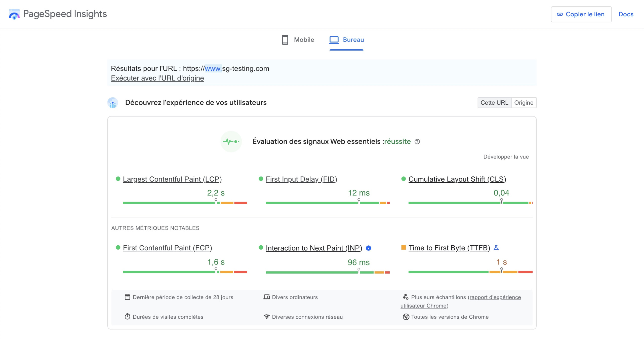The height and width of the screenshot is (340, 644).
Task: Click the Découvrez l'expérience de vos utilisateurs heading
Action: pos(196,103)
